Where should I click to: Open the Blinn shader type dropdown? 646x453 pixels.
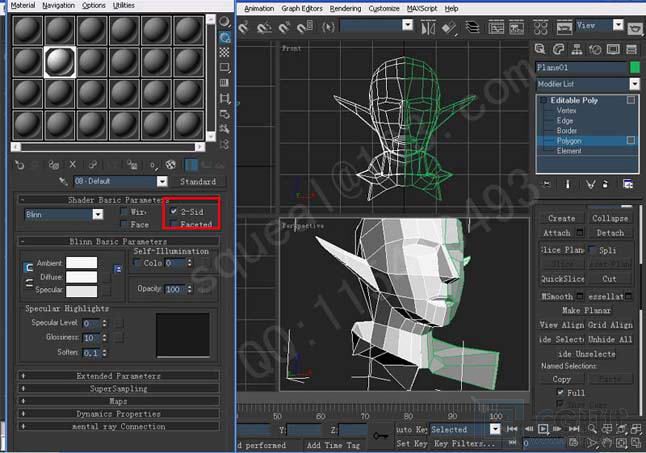tap(98, 214)
